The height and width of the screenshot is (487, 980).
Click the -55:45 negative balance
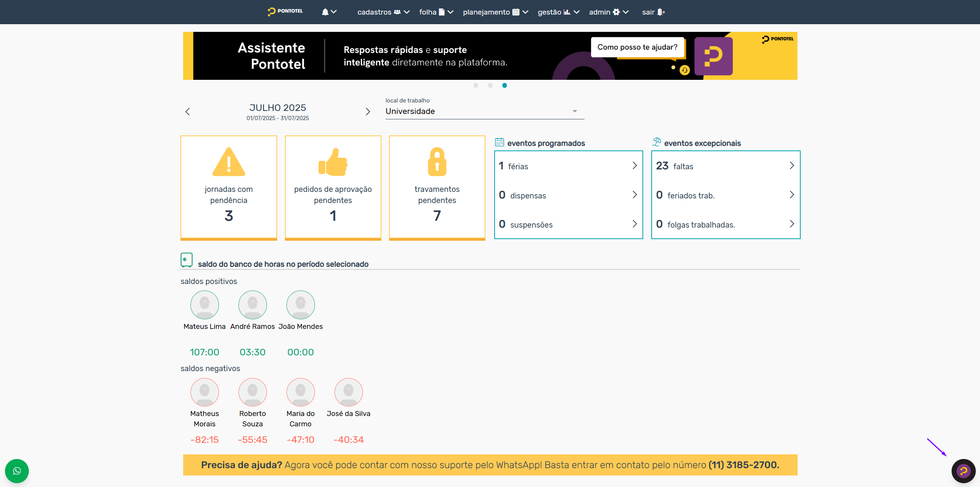tap(253, 440)
